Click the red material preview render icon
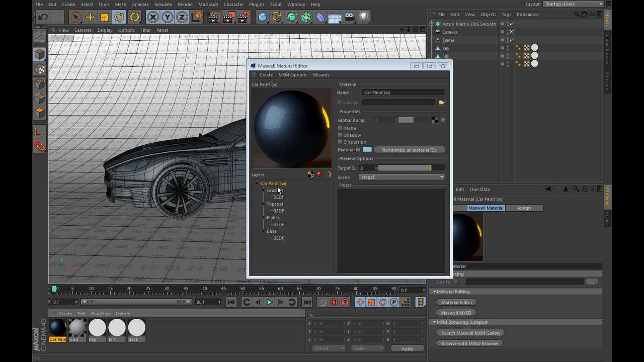Viewport: 644px width, 362px height. [319, 174]
